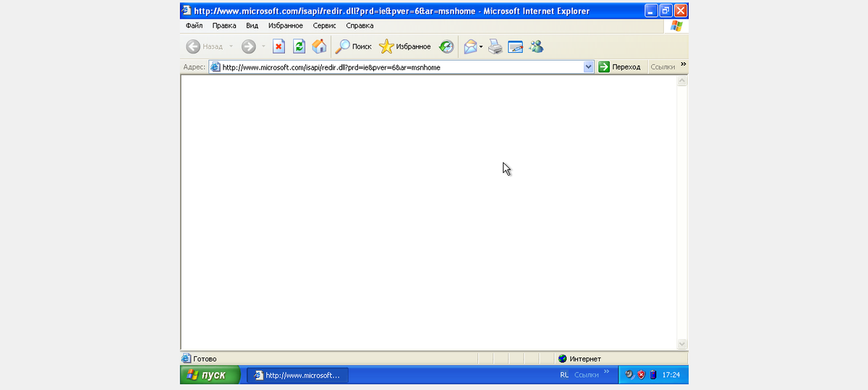Refresh the page with green arrows icon
868x390 pixels.
click(x=299, y=46)
